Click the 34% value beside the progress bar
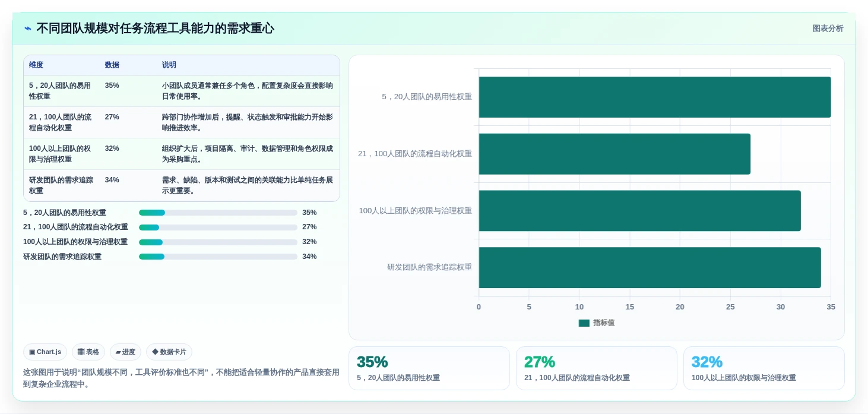868x414 pixels. [x=309, y=257]
